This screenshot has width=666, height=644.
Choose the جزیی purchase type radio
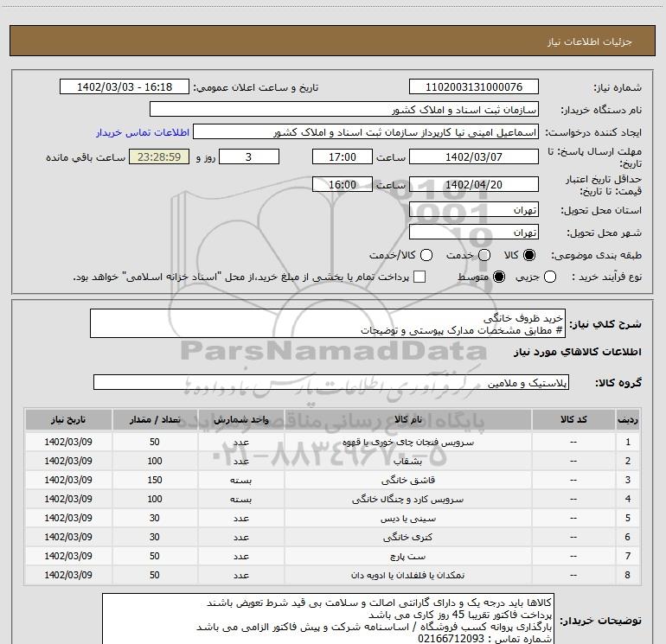tap(550, 277)
